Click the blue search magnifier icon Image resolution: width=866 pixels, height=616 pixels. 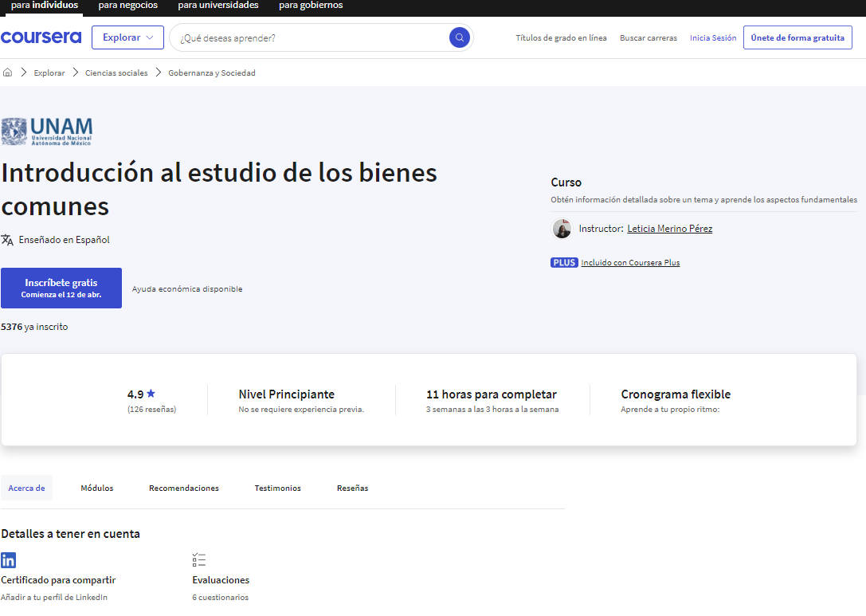(459, 37)
